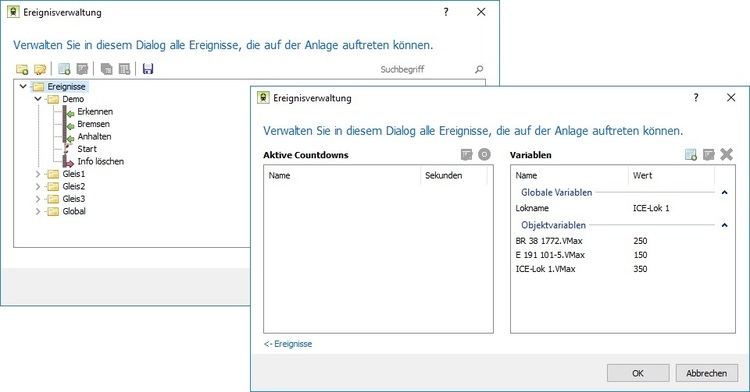The width and height of the screenshot is (750, 392).
Task: Select the Bremsen event
Action: [x=93, y=124]
